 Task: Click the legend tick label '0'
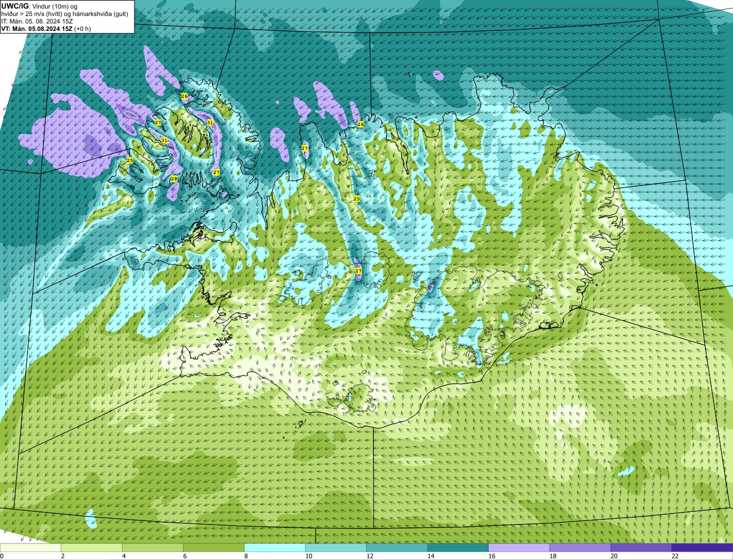(2, 556)
